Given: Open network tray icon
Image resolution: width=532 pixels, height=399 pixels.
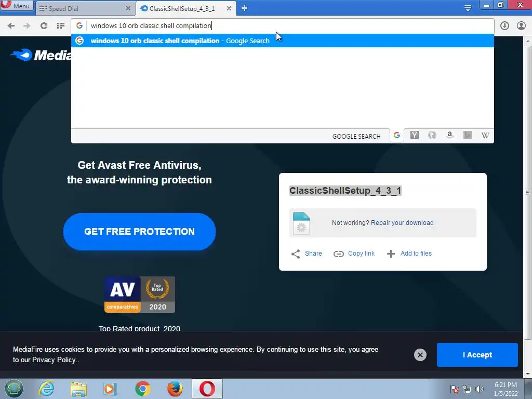Looking at the screenshot, I should coord(467,389).
